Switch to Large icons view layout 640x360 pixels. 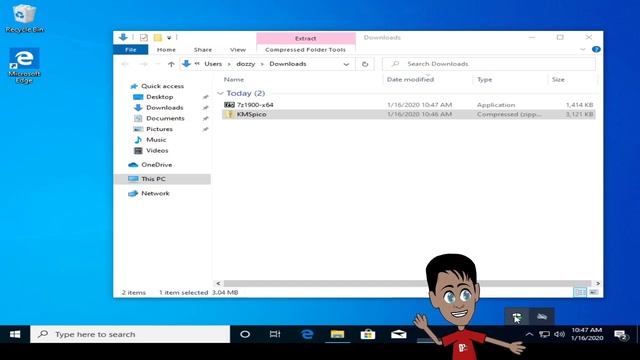coord(593,292)
